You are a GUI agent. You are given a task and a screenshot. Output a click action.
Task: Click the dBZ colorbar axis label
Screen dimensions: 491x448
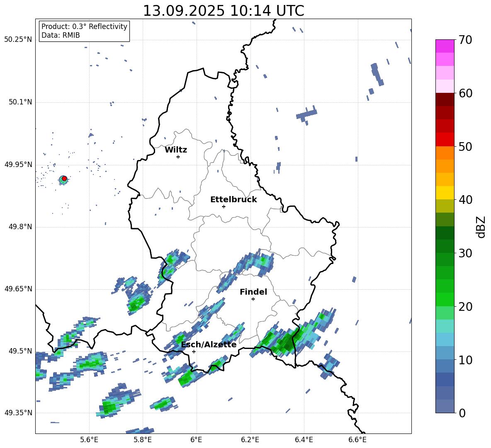point(481,227)
